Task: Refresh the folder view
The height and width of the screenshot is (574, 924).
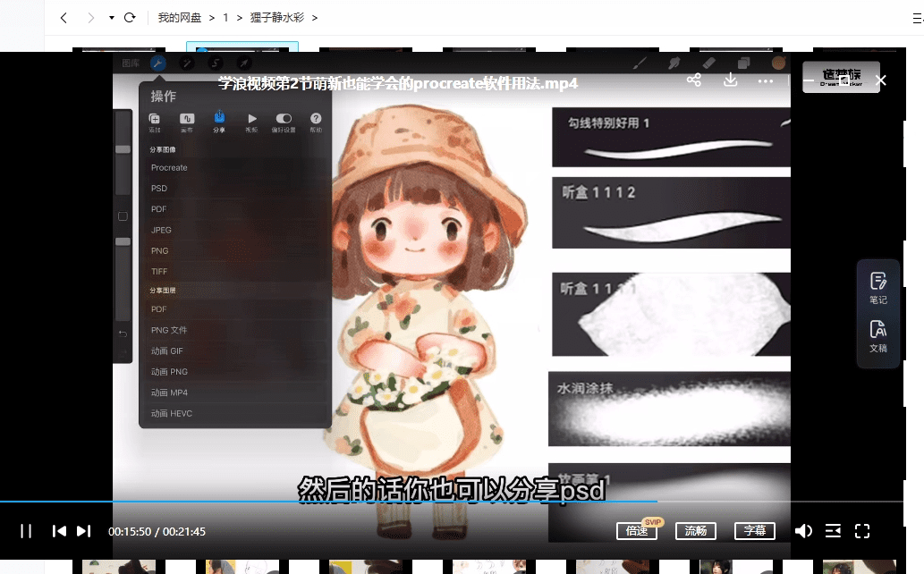Action: tap(130, 18)
